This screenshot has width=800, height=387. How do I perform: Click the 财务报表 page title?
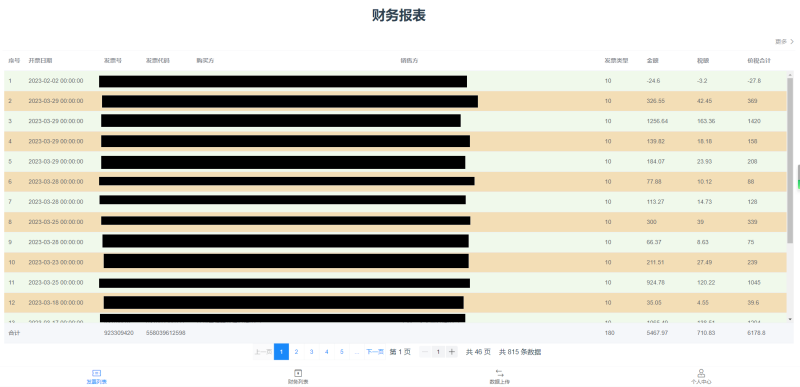399,15
